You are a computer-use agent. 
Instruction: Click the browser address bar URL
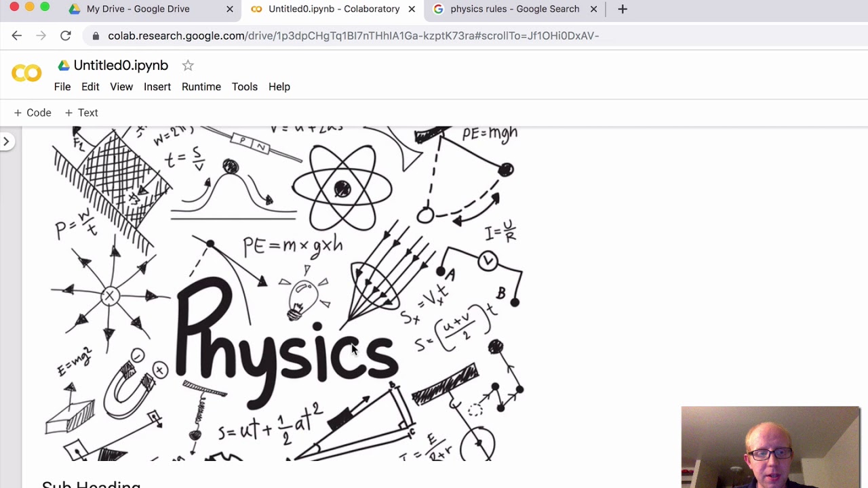(x=353, y=35)
